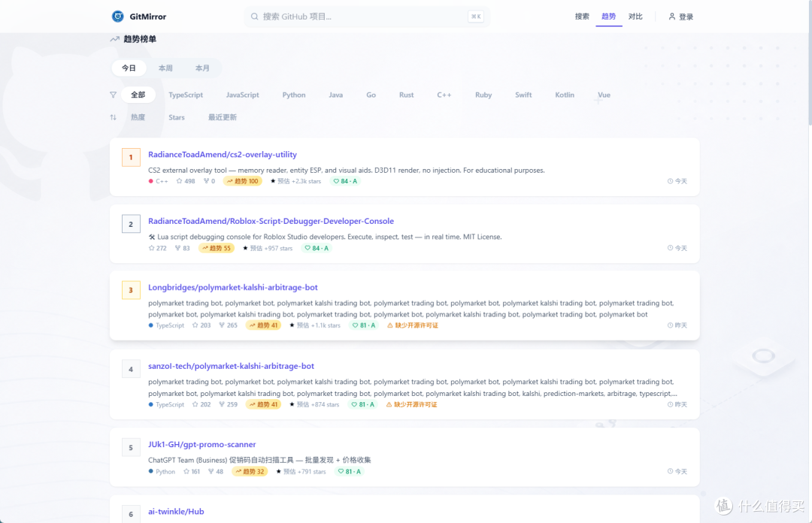Filter by Go language

[x=371, y=95]
